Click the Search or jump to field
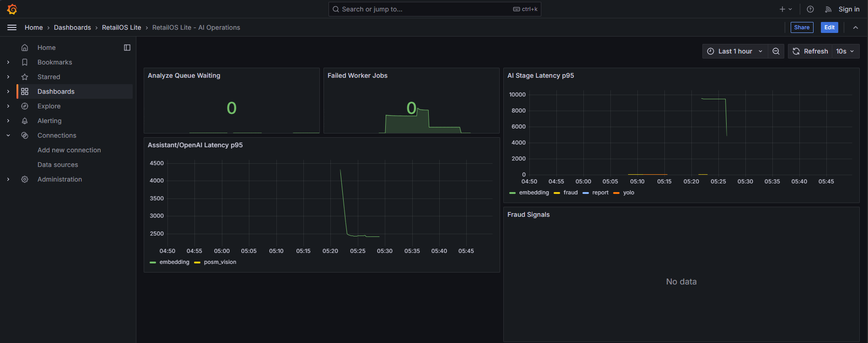The width and height of the screenshot is (868, 343). point(435,9)
